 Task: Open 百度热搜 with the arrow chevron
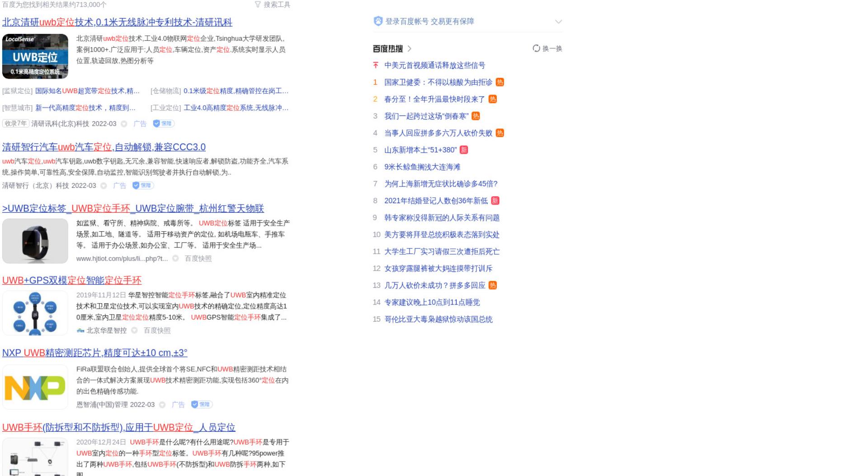click(410, 49)
